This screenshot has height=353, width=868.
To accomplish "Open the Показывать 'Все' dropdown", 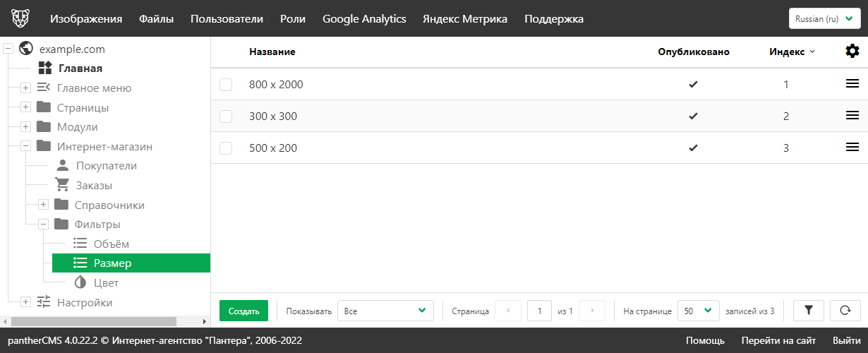I will tap(385, 311).
